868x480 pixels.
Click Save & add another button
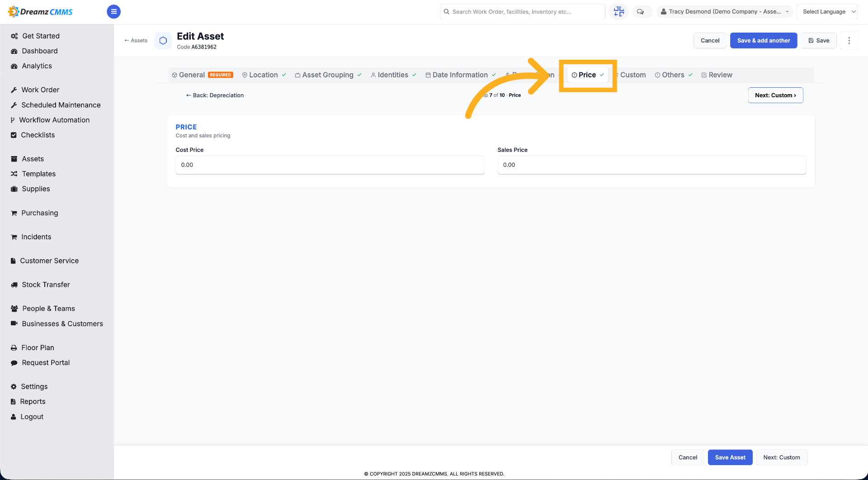coord(764,41)
